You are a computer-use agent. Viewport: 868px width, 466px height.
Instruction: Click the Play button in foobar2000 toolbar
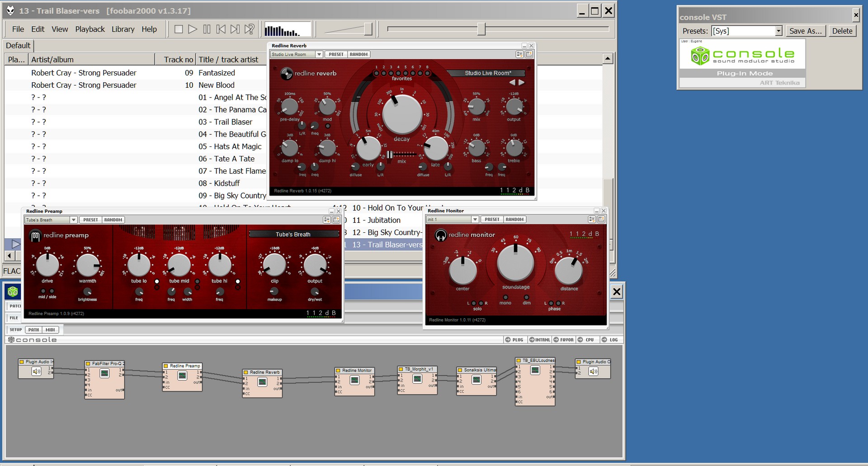(193, 29)
